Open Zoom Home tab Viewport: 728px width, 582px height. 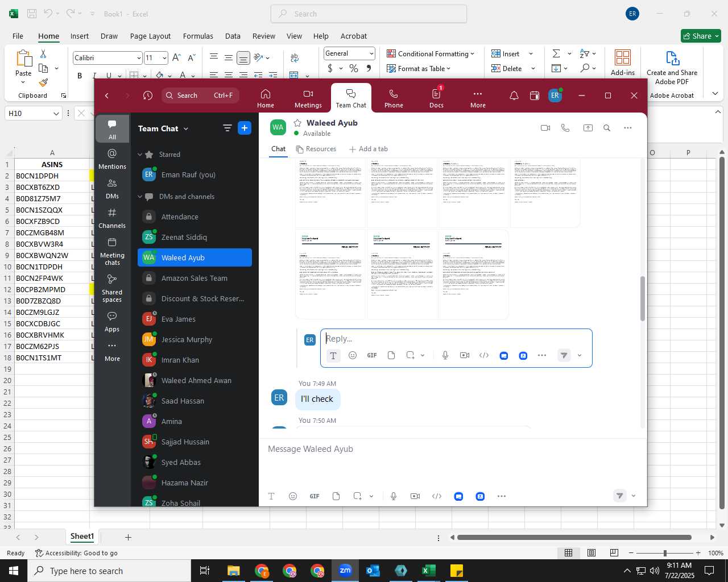click(266, 98)
